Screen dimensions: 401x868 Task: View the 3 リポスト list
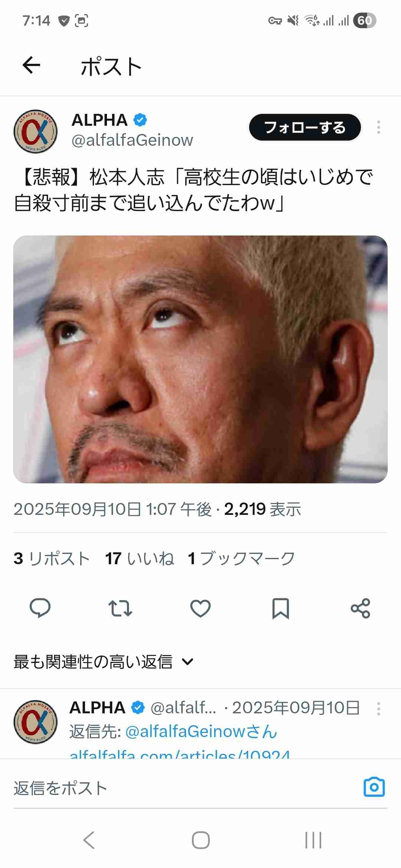pos(52,558)
